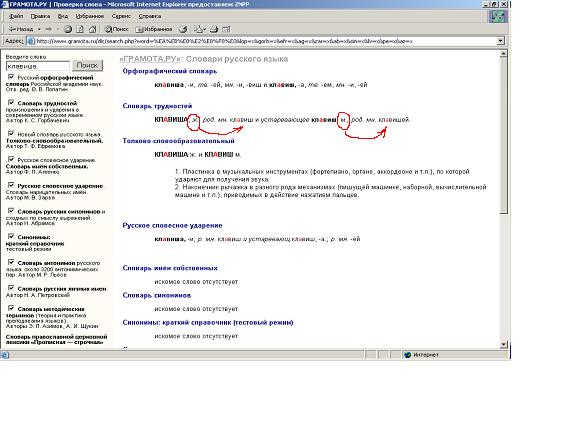Click the text Введите слово
This screenshot has height=432, width=576.
26,57
